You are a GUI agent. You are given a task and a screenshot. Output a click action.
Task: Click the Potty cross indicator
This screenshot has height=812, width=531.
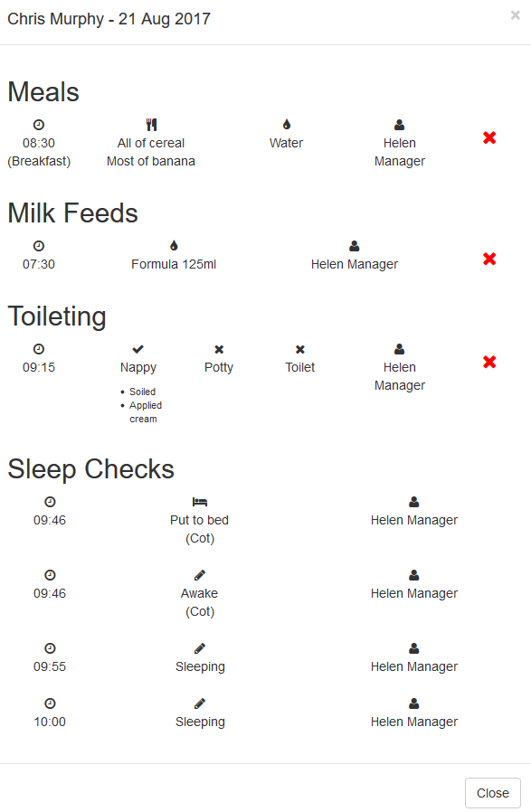point(219,350)
